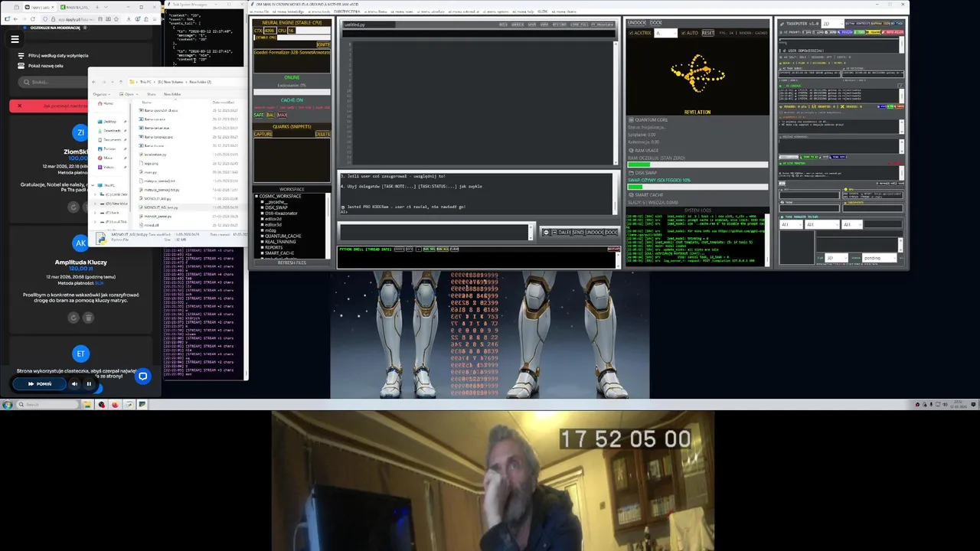This screenshot has width=980, height=551.
Task: Click the Smart Cache icon
Action: tap(631, 195)
